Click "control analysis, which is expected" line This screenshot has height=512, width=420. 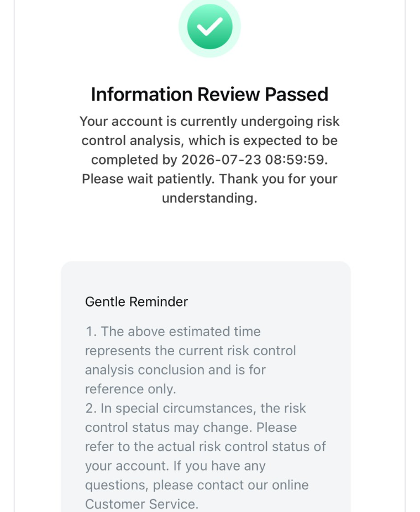[209, 141]
